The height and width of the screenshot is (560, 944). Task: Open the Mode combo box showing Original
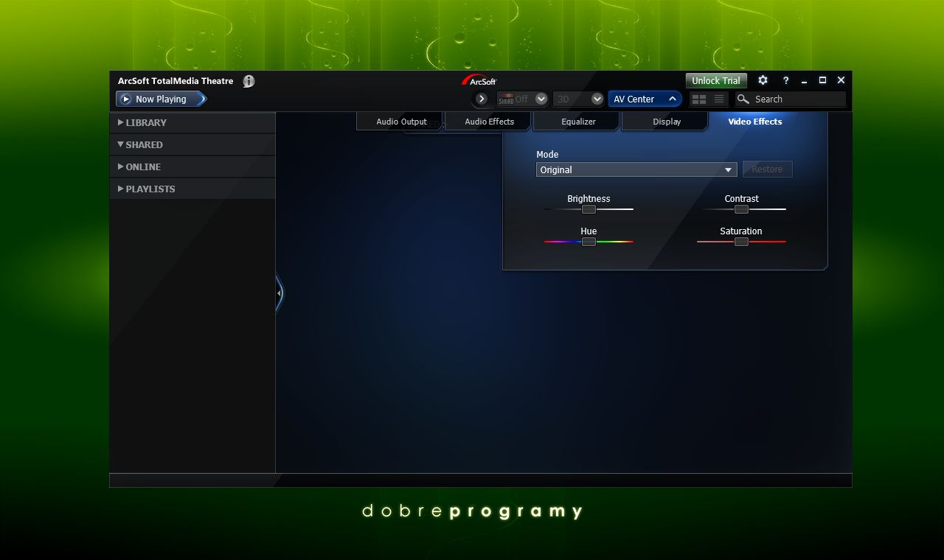(x=636, y=169)
